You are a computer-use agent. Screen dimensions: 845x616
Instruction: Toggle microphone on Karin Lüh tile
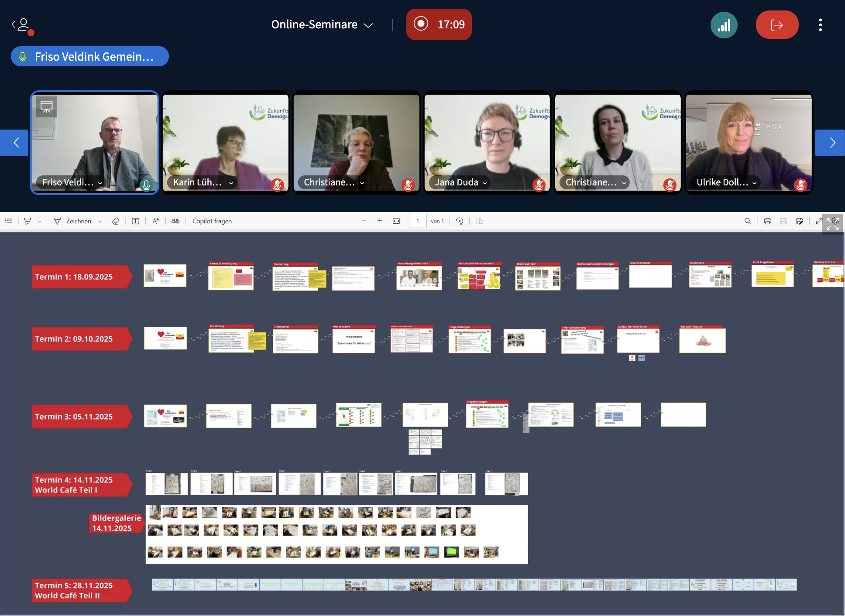277,185
